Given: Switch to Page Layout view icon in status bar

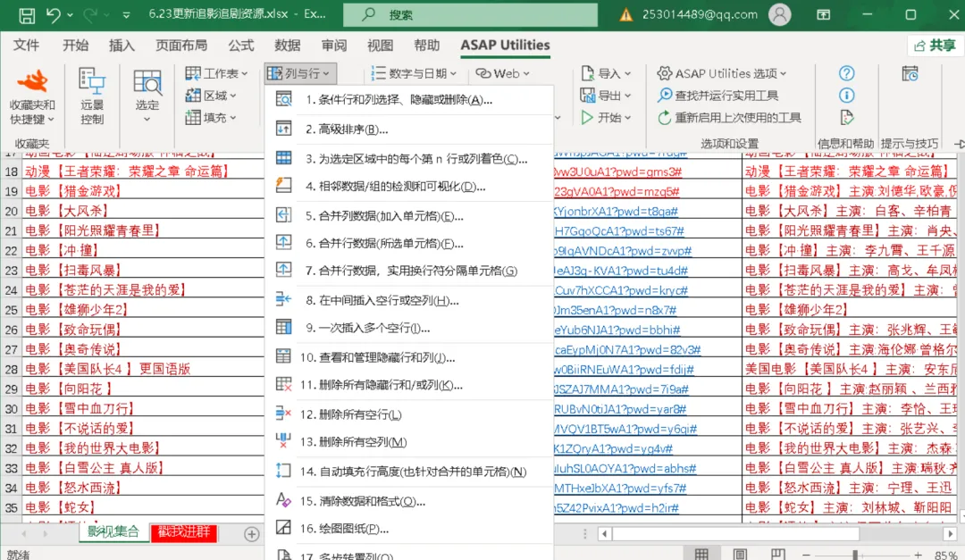Looking at the screenshot, I should click(x=740, y=554).
